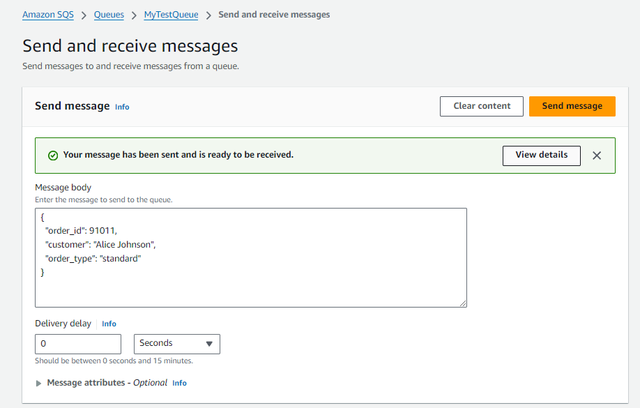Viewport: 640px width, 408px height.
Task: Click the message sent confirmation text
Action: 178,155
